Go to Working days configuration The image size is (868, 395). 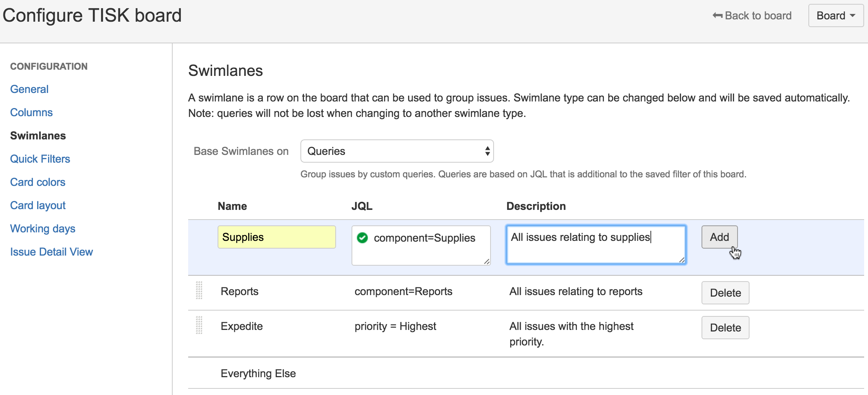pyautogui.click(x=43, y=228)
